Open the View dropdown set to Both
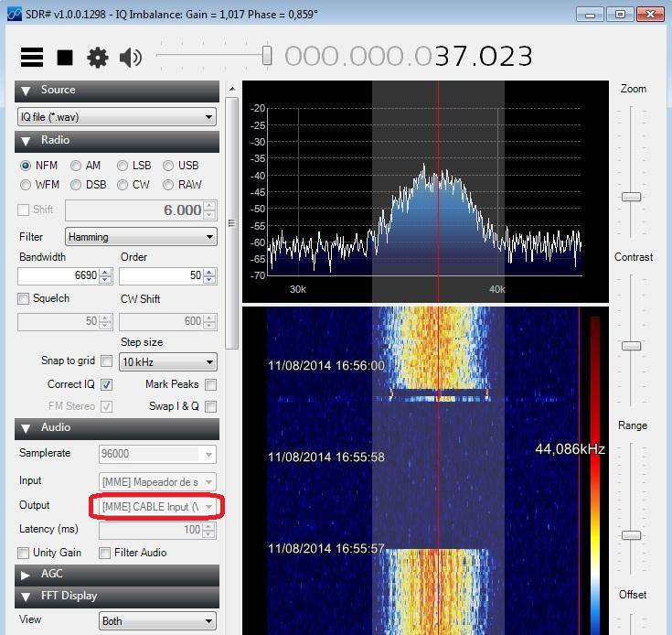Image resolution: width=672 pixels, height=635 pixels. point(157,621)
